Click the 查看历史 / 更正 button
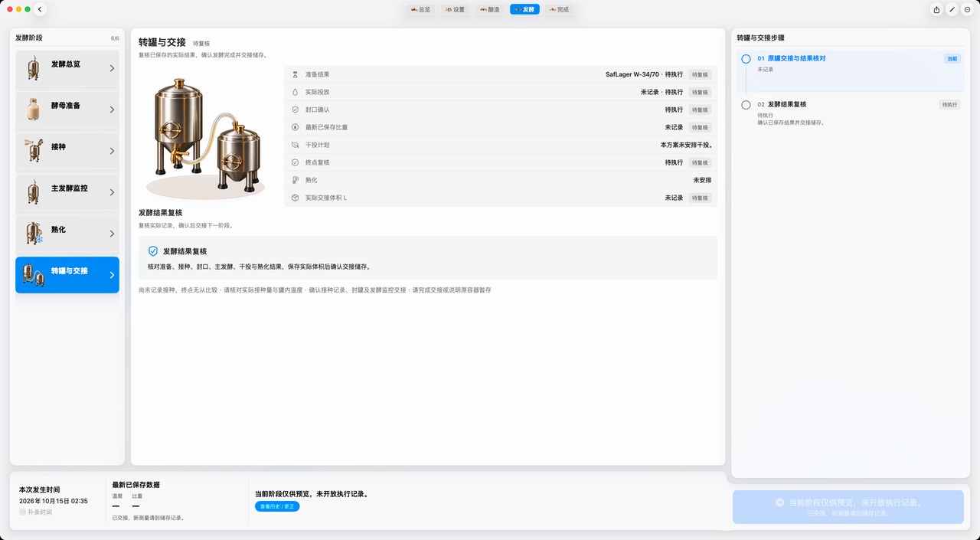This screenshot has height=540, width=980. point(277,506)
